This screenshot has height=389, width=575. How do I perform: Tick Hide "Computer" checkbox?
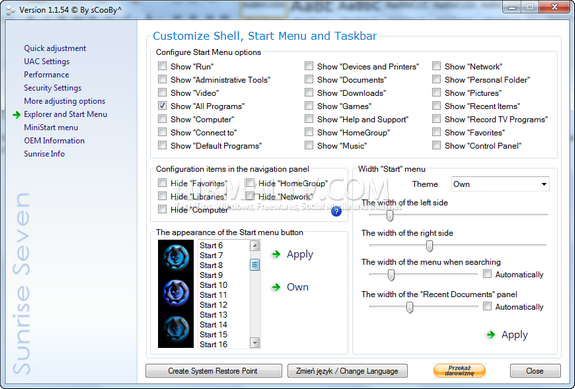tap(162, 209)
